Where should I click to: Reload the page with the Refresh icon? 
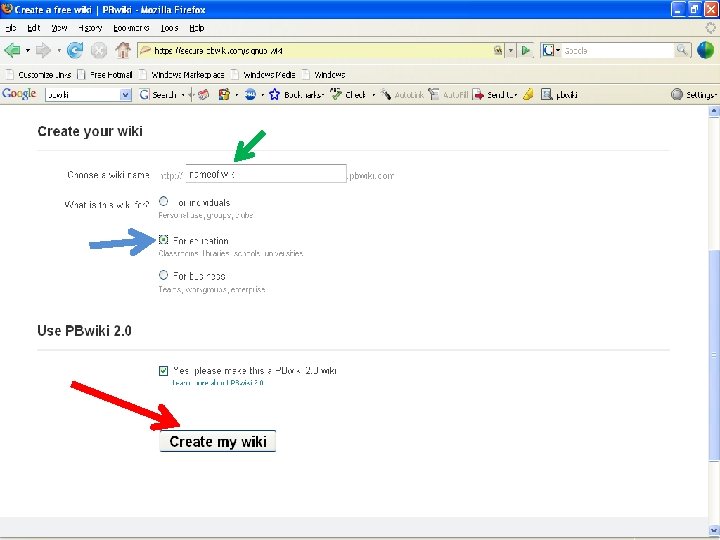pos(75,50)
